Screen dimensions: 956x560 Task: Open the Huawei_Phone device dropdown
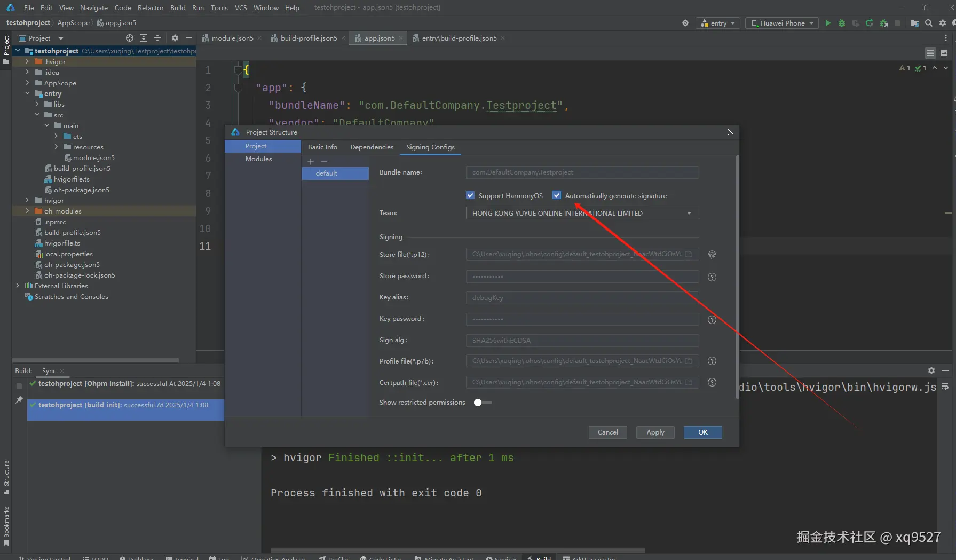point(781,23)
